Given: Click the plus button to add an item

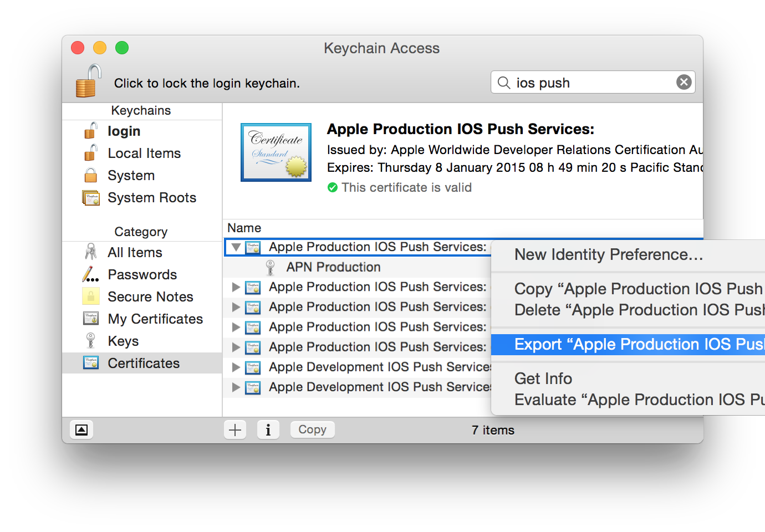Looking at the screenshot, I should [235, 430].
